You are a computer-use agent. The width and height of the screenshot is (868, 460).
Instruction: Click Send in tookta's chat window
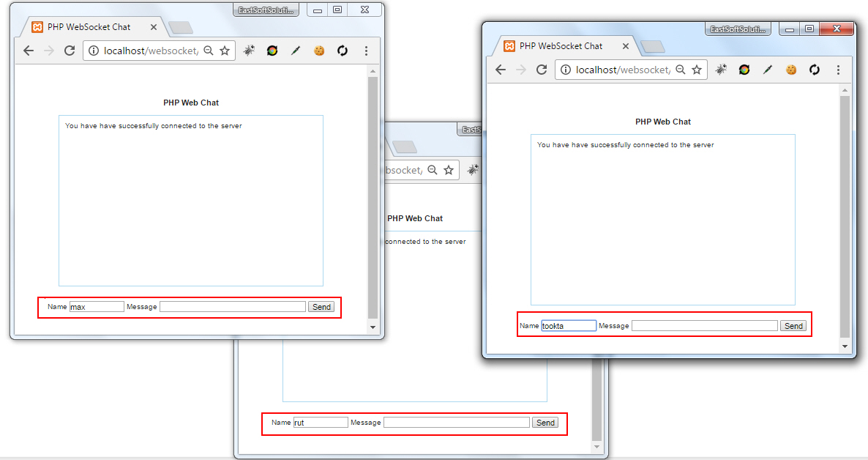tap(793, 325)
